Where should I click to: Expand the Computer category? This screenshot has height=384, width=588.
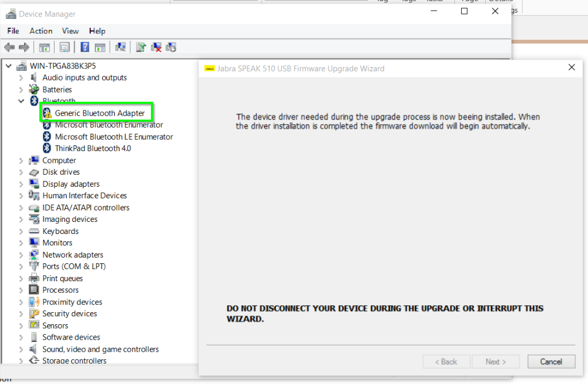[21, 160]
